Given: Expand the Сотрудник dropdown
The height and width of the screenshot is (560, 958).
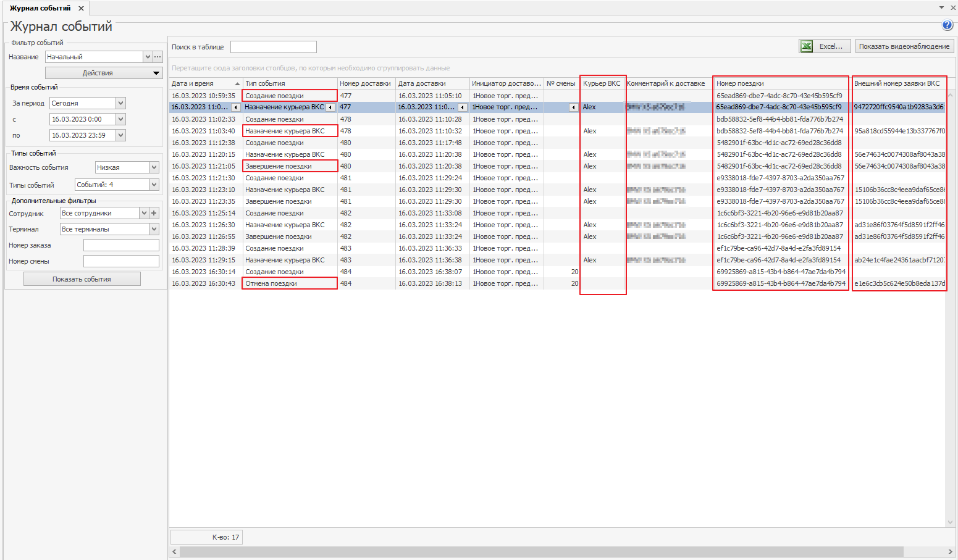Looking at the screenshot, I should coord(144,213).
